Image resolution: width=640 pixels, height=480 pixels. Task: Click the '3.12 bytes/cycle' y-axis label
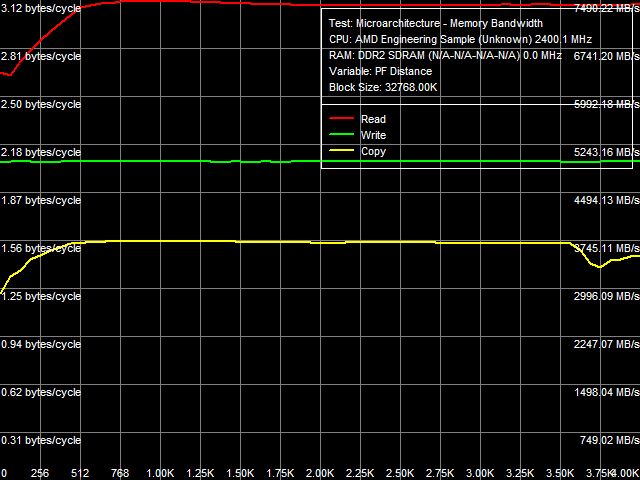click(41, 8)
